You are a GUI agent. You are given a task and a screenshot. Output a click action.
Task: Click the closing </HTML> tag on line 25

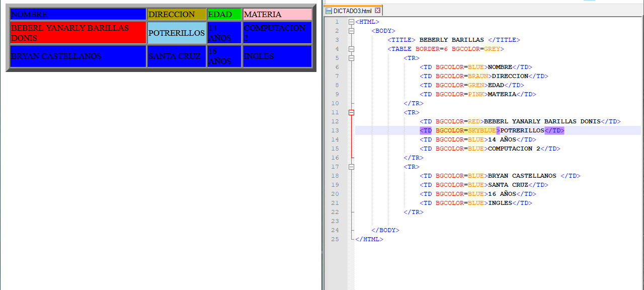369,239
